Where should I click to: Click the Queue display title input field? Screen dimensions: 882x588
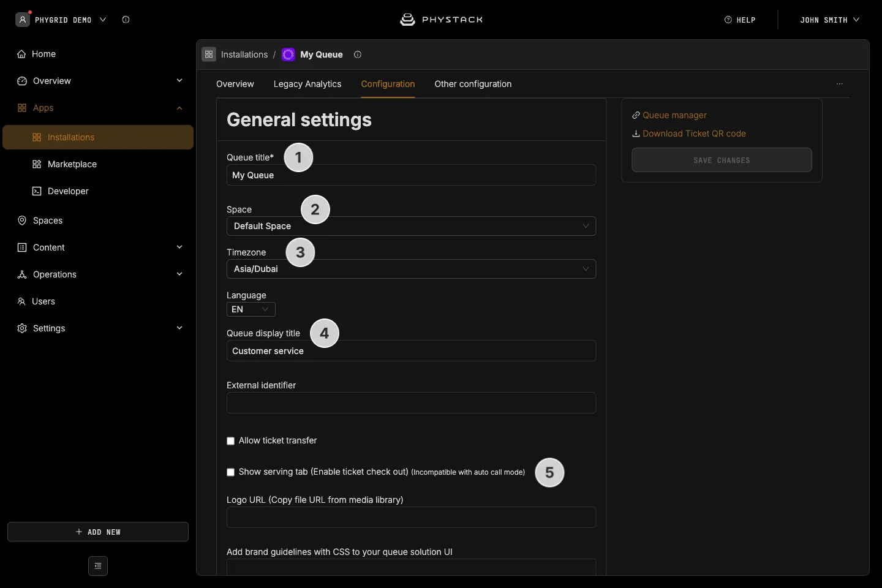coord(411,351)
